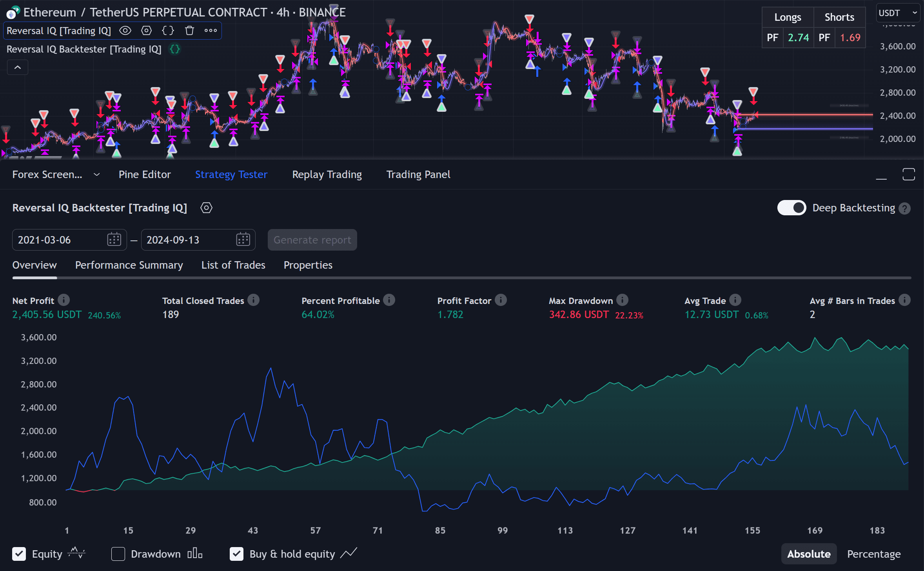Click Profit Factor value 1.782

[450, 315]
